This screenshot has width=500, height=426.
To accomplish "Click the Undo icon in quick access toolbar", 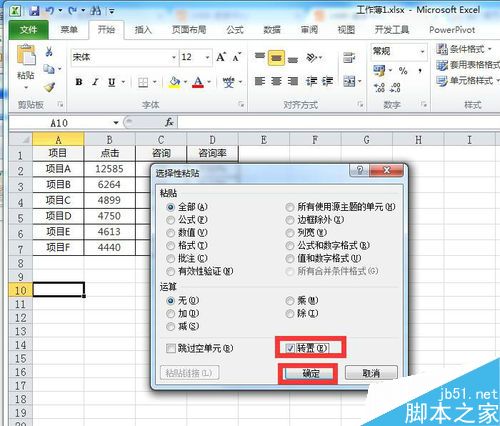I will tap(50, 11).
